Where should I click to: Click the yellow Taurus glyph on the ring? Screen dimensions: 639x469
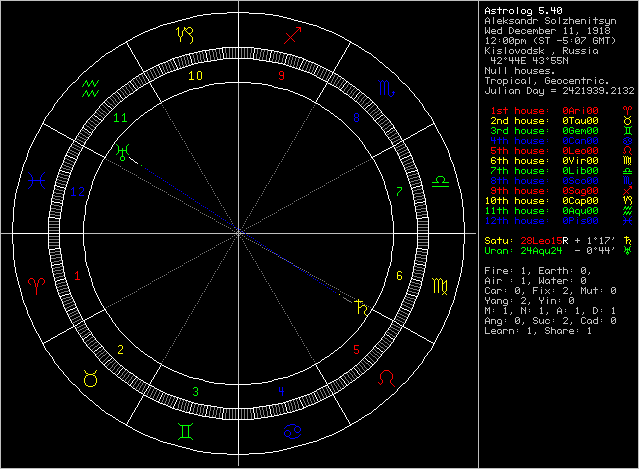[89, 379]
